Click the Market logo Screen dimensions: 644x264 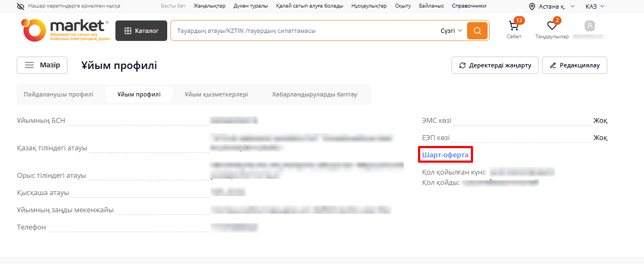tap(66, 31)
